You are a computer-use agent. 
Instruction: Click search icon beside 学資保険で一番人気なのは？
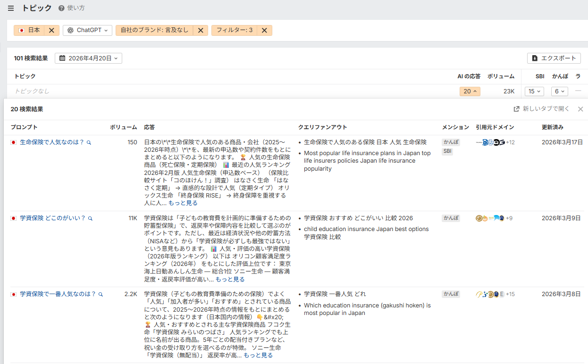[101, 294]
